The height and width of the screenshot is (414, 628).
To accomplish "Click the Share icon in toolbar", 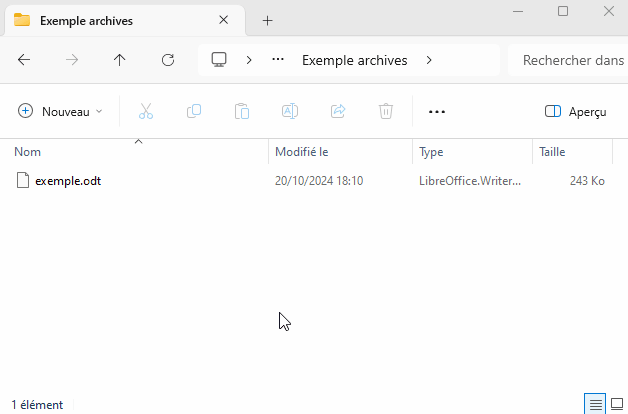I will click(x=338, y=111).
